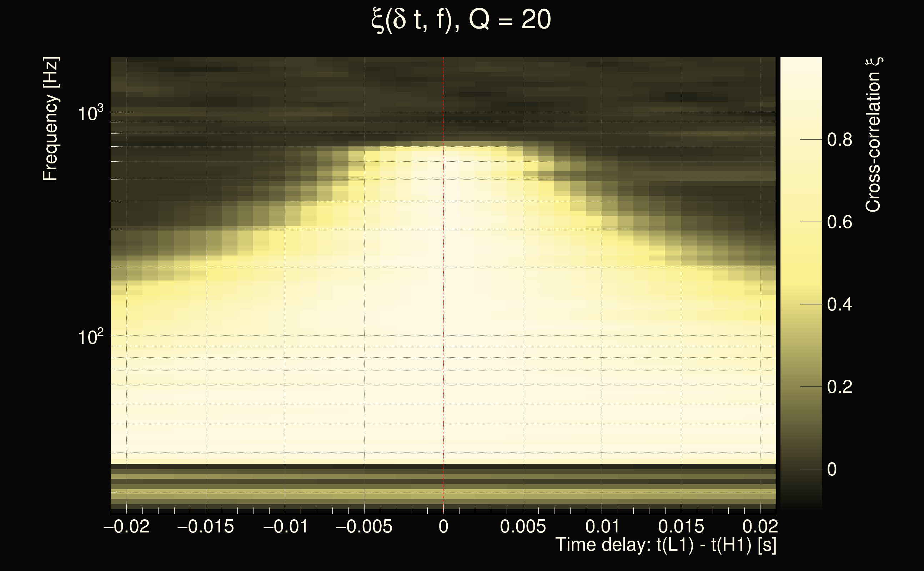Click the –0.01 time delay tick label

(285, 526)
